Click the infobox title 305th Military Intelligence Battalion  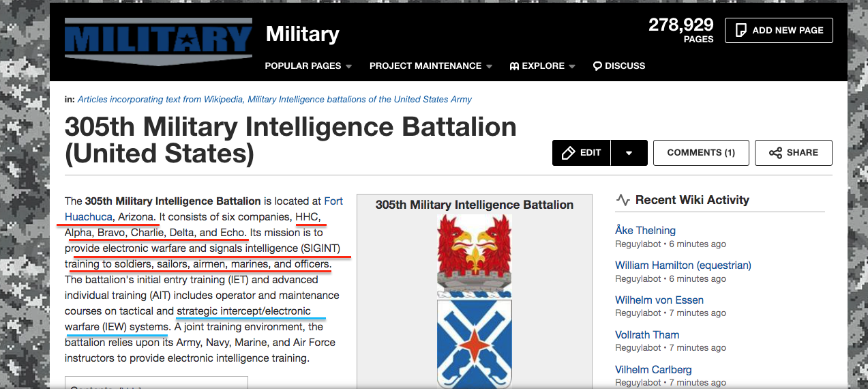475,205
